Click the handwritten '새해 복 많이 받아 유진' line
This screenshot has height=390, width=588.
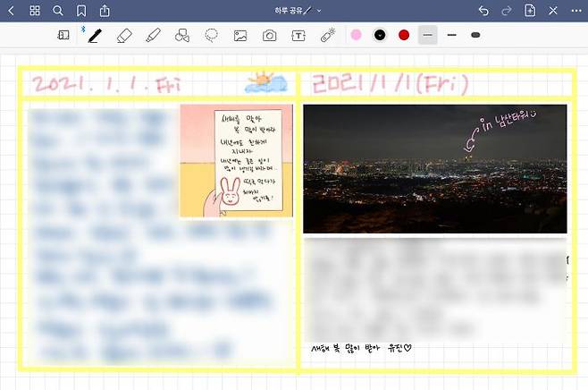(x=361, y=348)
